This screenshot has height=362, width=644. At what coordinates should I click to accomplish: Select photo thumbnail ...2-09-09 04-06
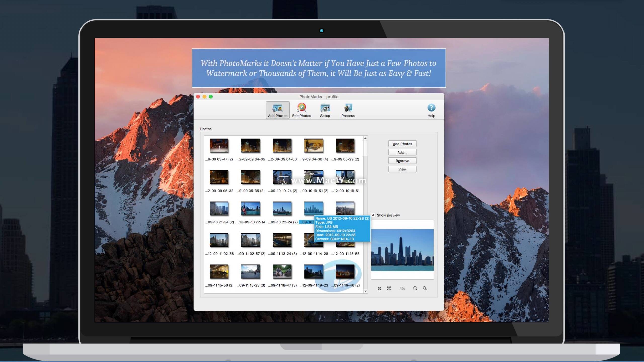pyautogui.click(x=282, y=145)
